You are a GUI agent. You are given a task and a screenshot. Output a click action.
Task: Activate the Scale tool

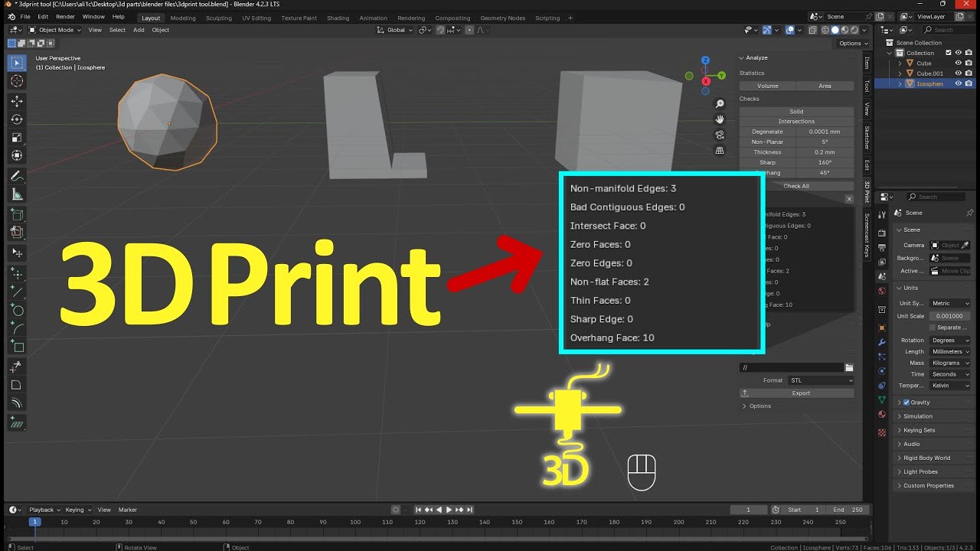pos(17,138)
